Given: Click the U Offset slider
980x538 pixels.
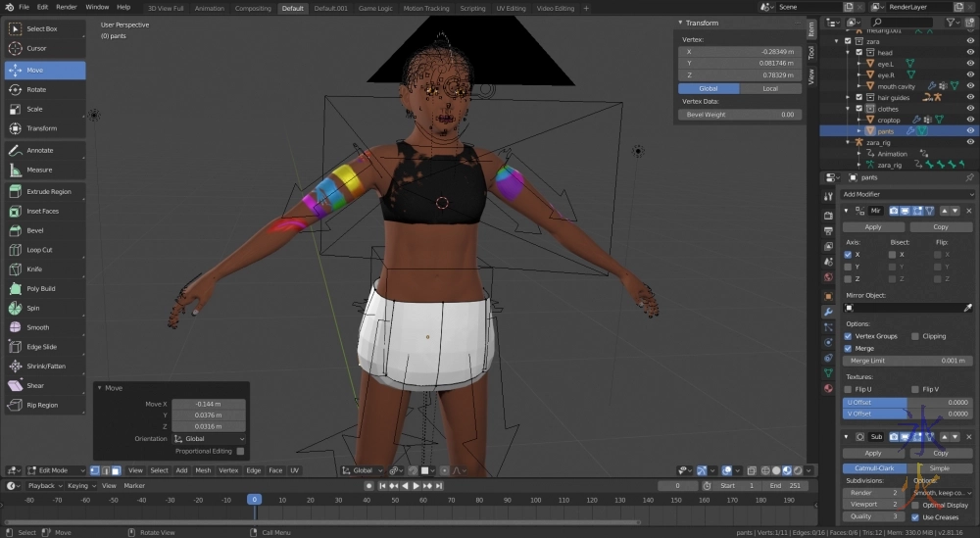Looking at the screenshot, I should pos(906,402).
